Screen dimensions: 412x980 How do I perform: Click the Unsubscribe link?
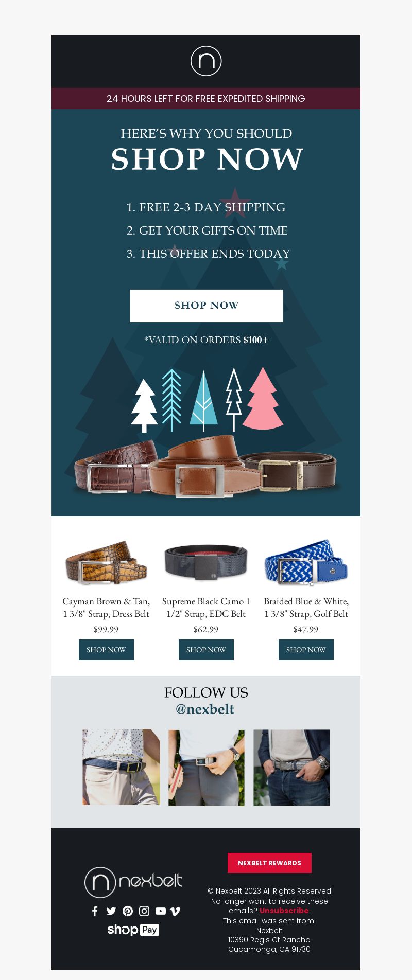[284, 911]
